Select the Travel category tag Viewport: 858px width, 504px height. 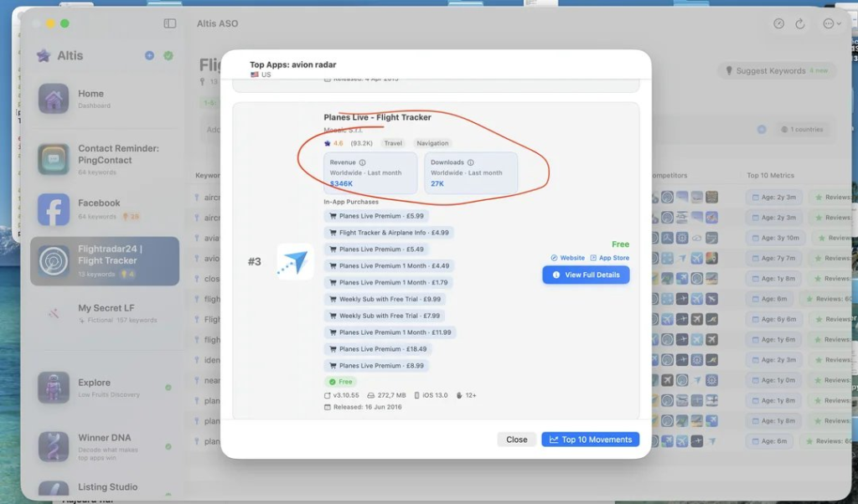point(393,143)
